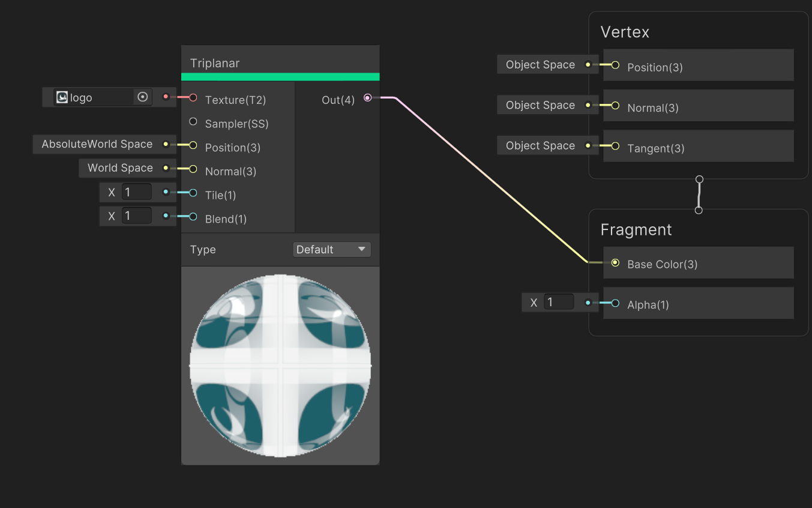Click the Base Color(3) port in Fragment
Image resolution: width=812 pixels, height=508 pixels.
tap(615, 262)
